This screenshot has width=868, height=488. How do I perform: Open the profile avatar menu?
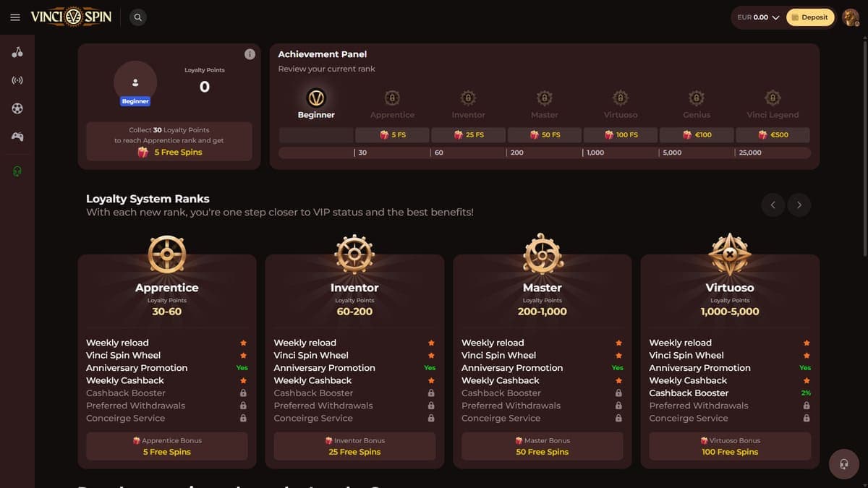[x=851, y=17]
